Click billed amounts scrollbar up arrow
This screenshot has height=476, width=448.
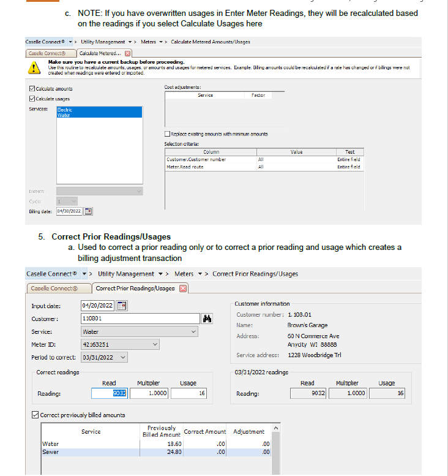(x=275, y=428)
